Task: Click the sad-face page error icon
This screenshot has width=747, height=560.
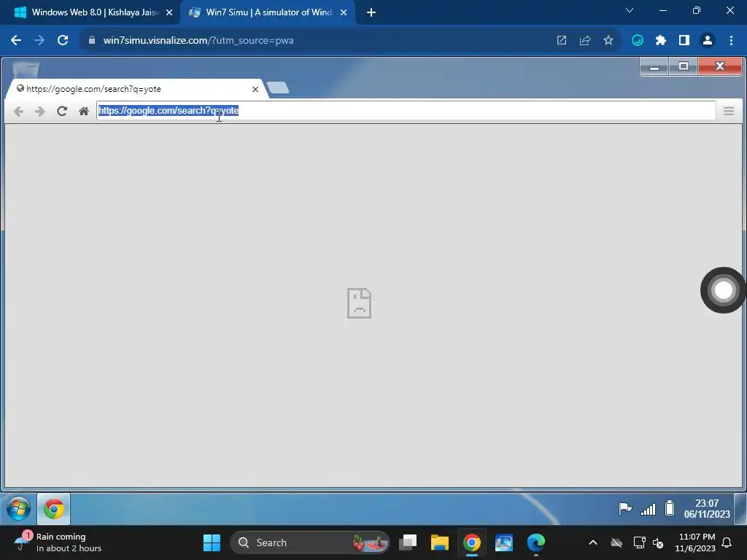Action: click(x=359, y=303)
